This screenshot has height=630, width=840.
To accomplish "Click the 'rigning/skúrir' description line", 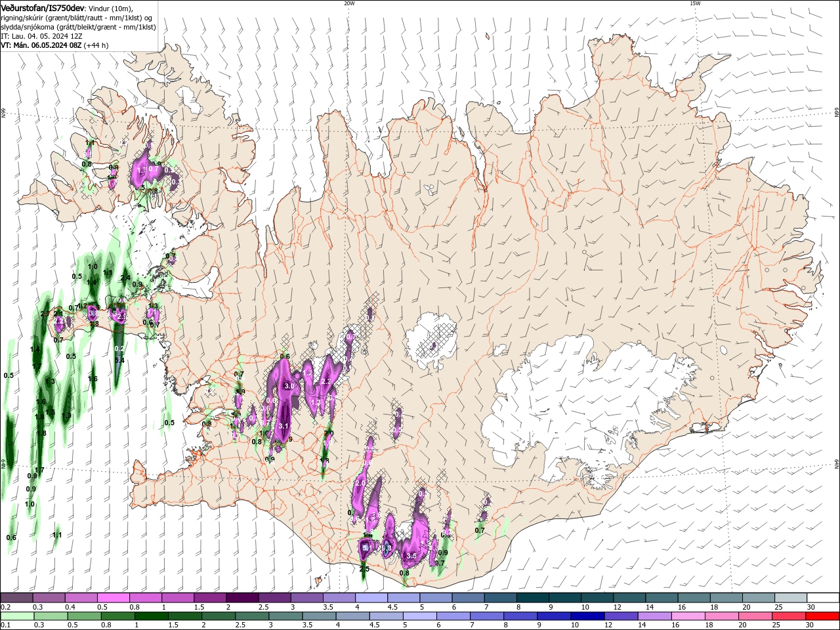I will [76, 18].
